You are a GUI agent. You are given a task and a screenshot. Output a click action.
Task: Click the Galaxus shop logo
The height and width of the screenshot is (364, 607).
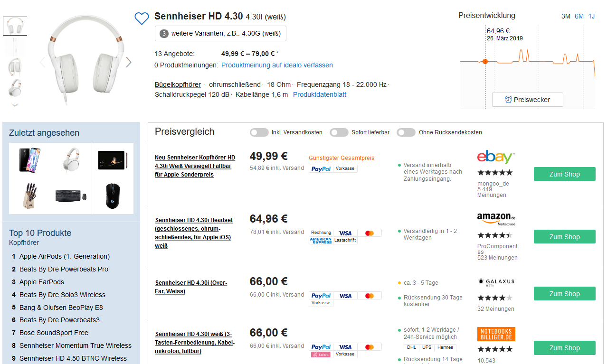[496, 282]
